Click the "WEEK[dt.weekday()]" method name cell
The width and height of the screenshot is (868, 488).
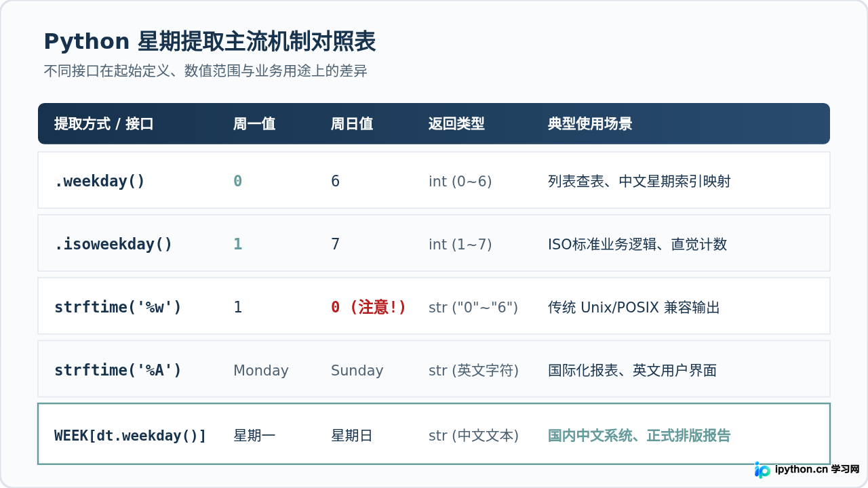click(x=130, y=435)
